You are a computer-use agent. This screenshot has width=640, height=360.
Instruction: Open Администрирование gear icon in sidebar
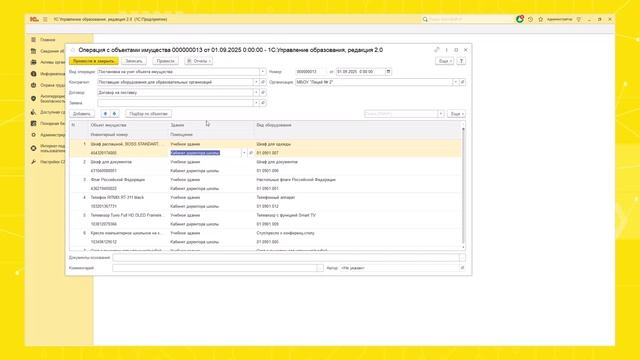coord(33,135)
